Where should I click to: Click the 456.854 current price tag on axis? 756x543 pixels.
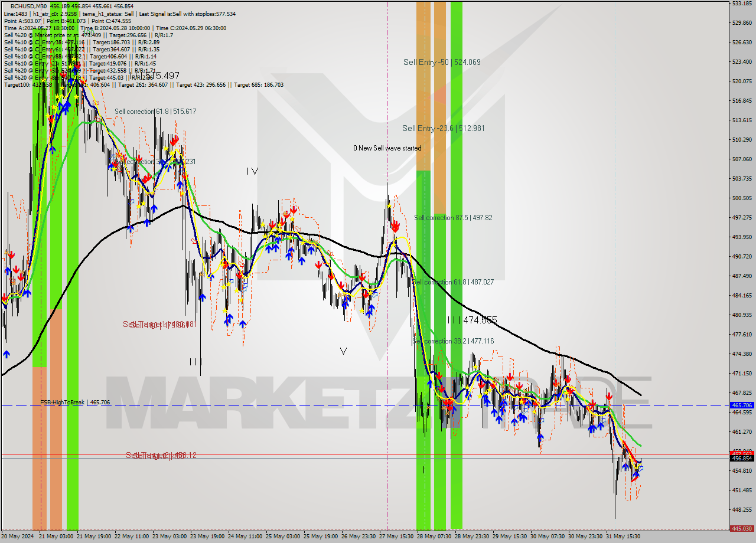742,458
